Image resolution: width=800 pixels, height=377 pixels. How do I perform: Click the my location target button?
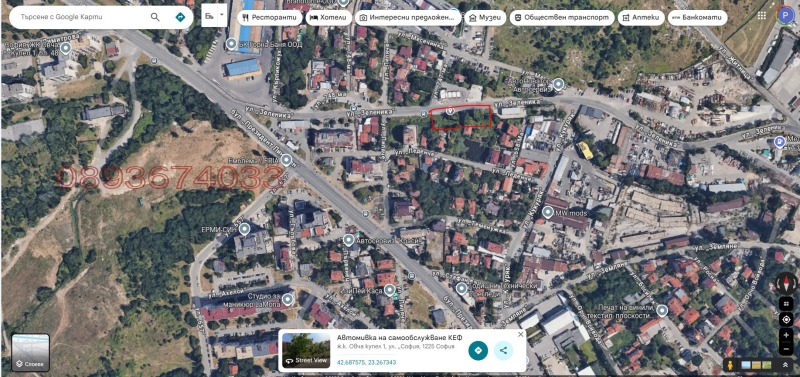coord(786,320)
